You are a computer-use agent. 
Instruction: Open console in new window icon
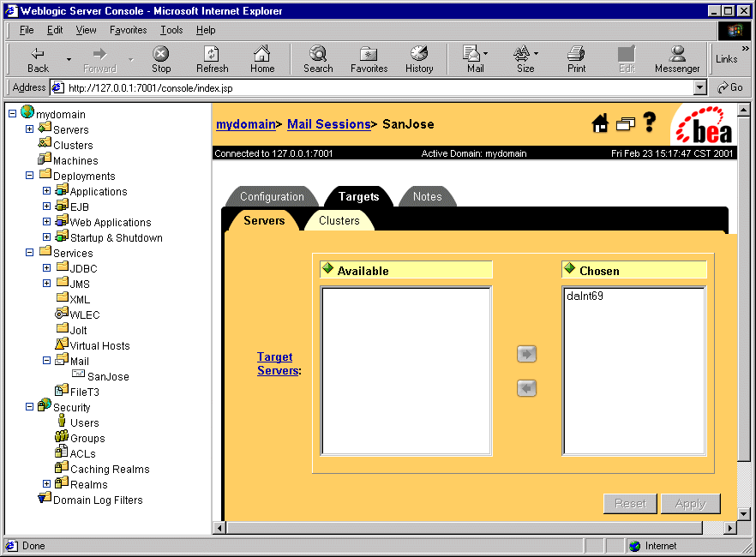click(626, 124)
